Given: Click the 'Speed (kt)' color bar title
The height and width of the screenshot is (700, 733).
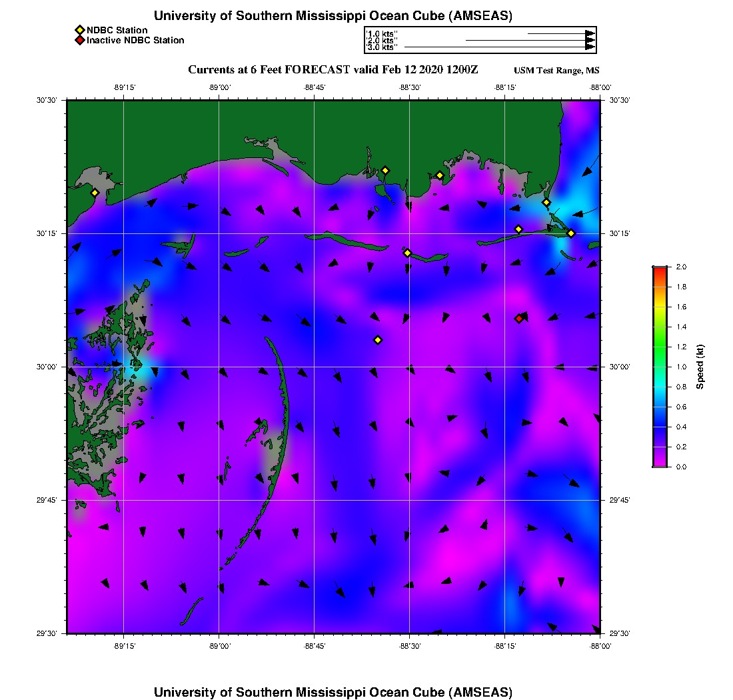Looking at the screenshot, I should click(x=700, y=367).
